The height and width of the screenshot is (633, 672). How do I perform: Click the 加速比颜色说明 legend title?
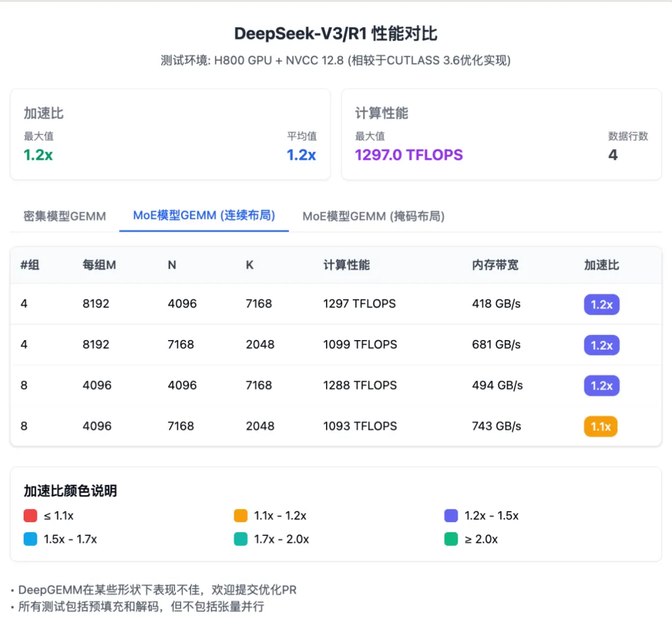[x=70, y=491]
